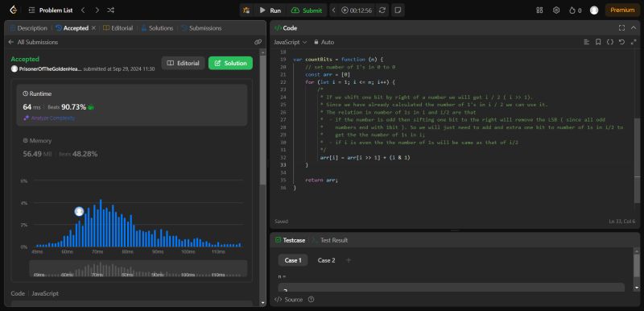644x311 pixels.
Task: Open the submitter's profile name
Action: [x=50, y=69]
